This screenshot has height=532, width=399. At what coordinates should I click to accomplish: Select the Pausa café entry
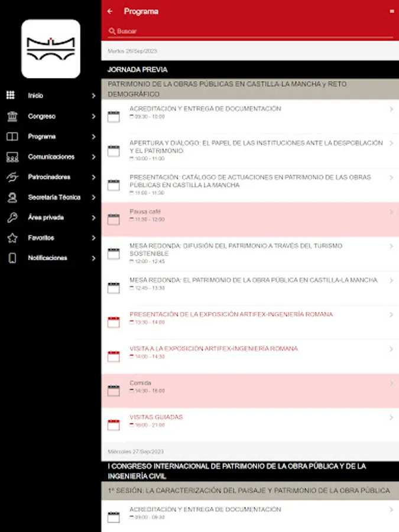tap(250, 219)
